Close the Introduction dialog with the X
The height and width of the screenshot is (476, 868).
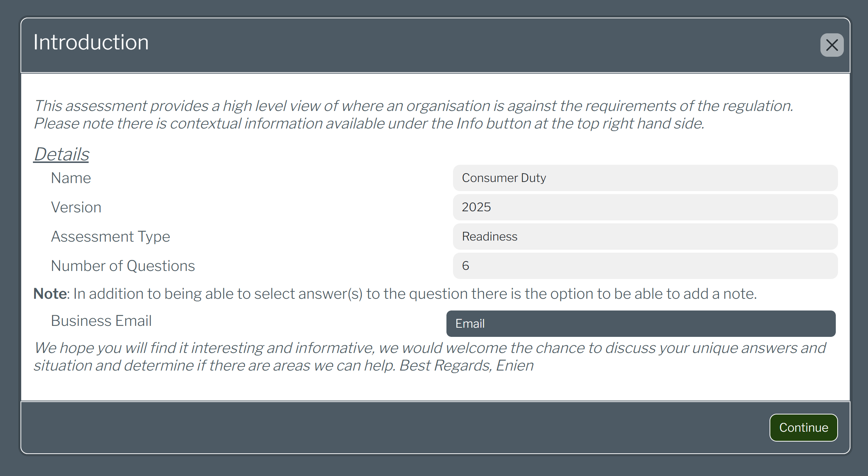[x=831, y=45]
